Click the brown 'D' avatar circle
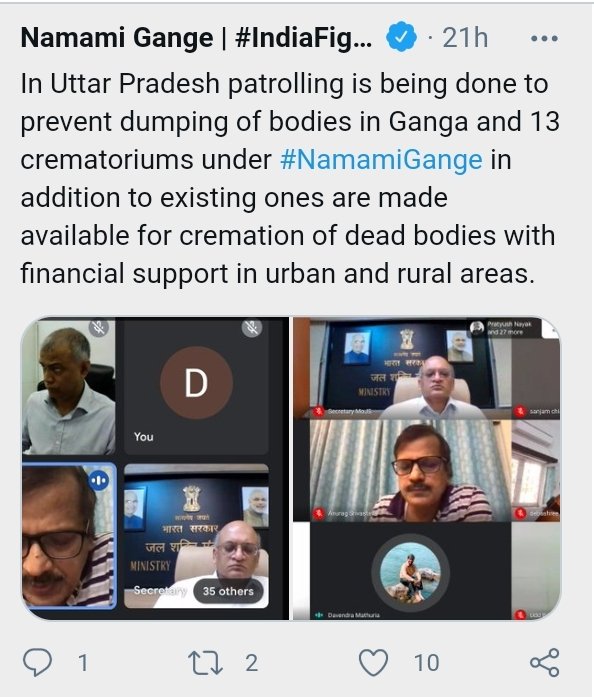The image size is (594, 697). [196, 383]
